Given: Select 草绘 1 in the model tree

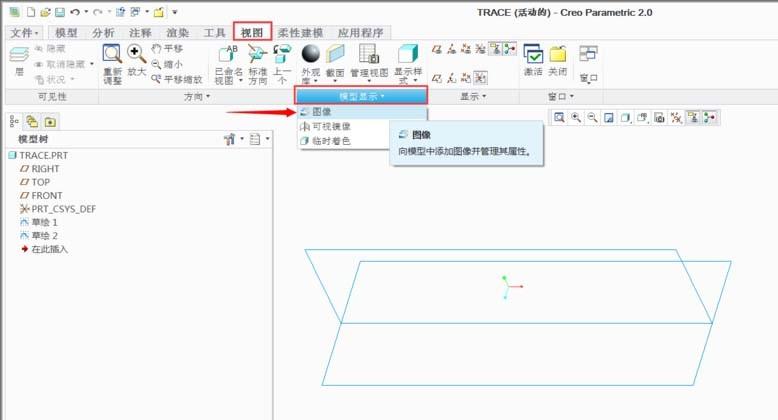Looking at the screenshot, I should pos(45,222).
